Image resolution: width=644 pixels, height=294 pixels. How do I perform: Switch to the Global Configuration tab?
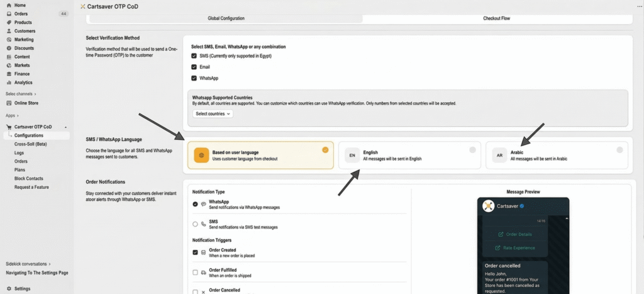pyautogui.click(x=226, y=18)
